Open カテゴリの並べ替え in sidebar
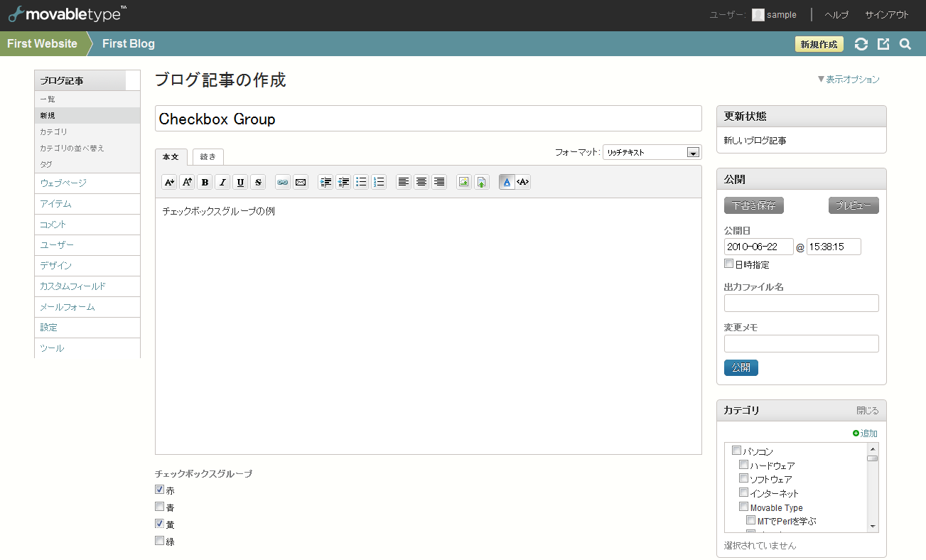 87,149
